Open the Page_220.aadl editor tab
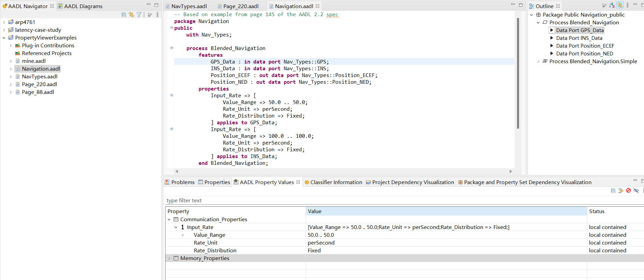The image size is (644, 280). [238, 6]
